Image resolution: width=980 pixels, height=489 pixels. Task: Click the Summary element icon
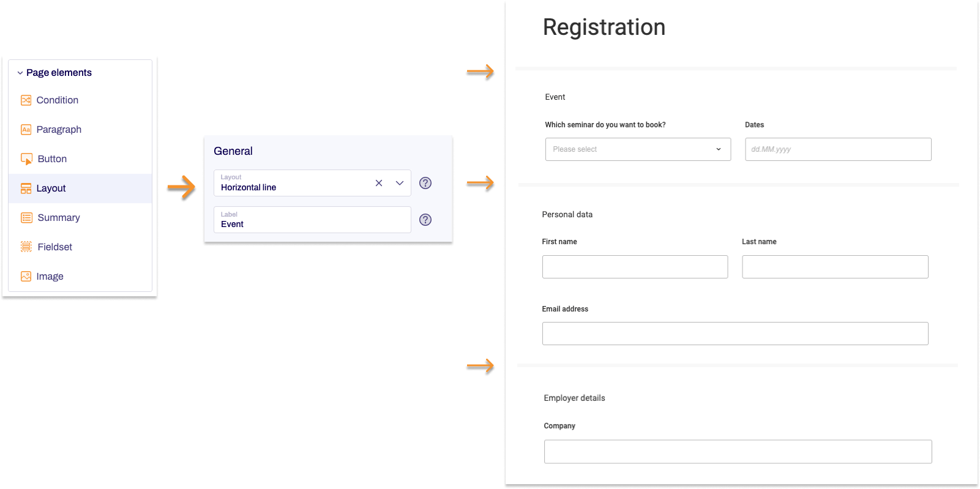point(26,217)
